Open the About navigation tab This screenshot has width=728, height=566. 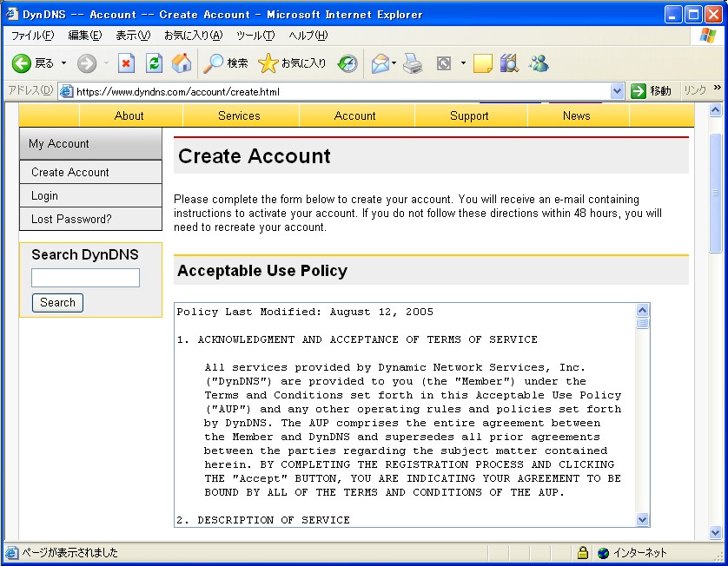click(129, 115)
